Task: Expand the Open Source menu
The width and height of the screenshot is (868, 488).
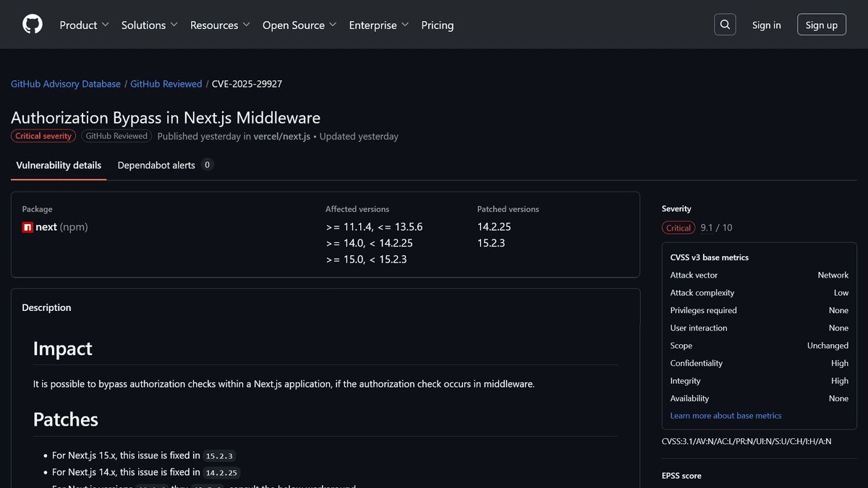Action: click(299, 25)
